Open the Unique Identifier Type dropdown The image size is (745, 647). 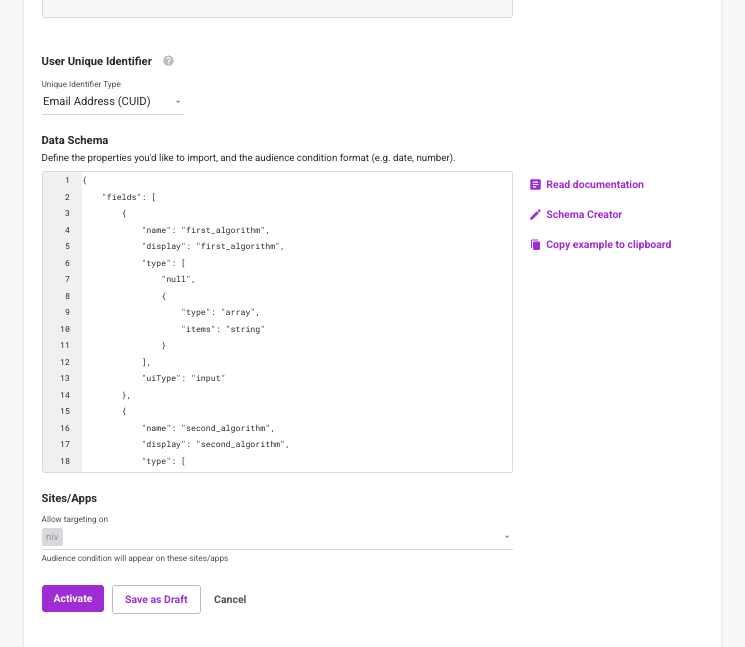coord(113,102)
